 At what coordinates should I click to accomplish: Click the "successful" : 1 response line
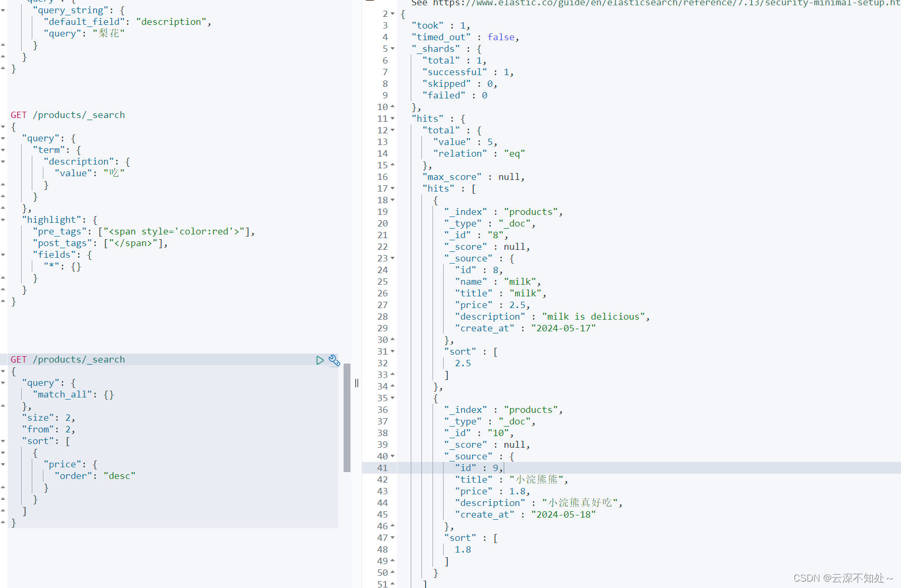[468, 72]
